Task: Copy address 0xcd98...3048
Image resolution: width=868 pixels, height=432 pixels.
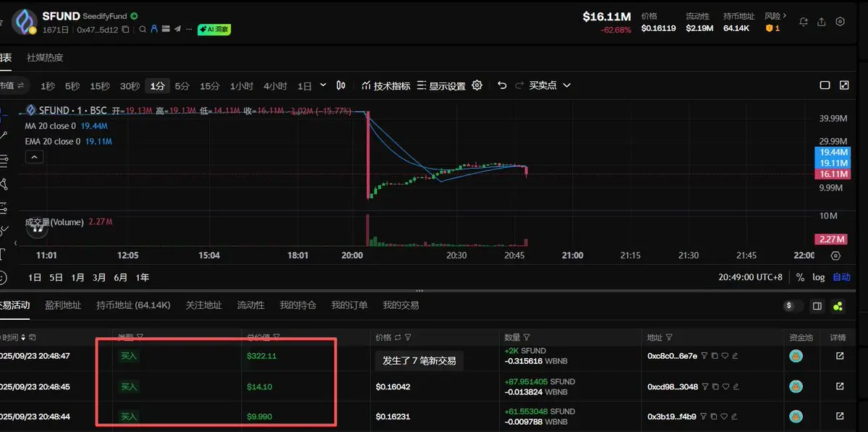Action: tap(715, 386)
